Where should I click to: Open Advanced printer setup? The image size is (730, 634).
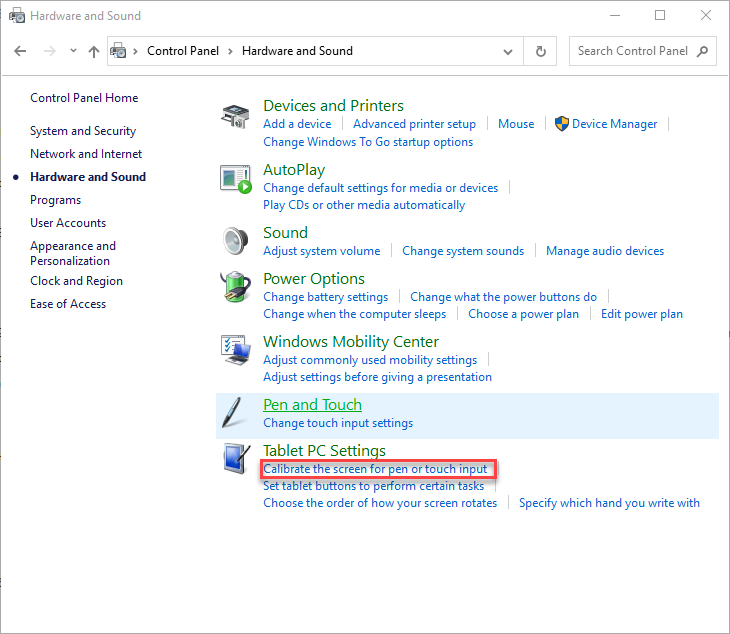tap(414, 124)
